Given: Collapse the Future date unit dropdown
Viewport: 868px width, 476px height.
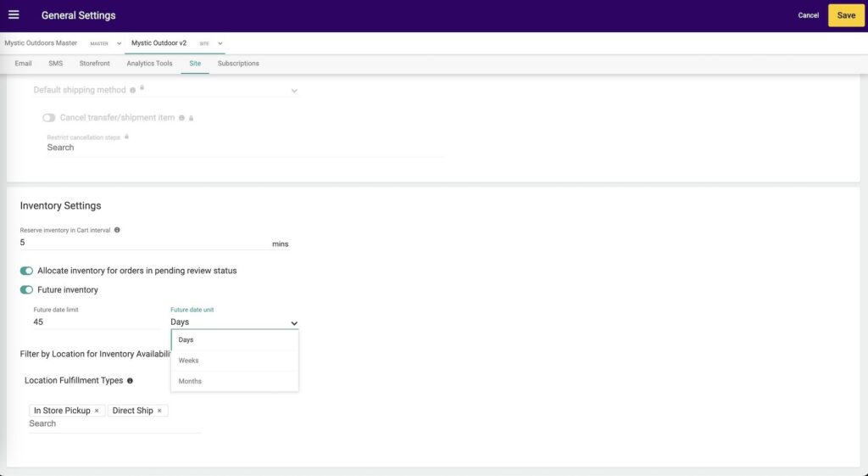Looking at the screenshot, I should click(294, 323).
